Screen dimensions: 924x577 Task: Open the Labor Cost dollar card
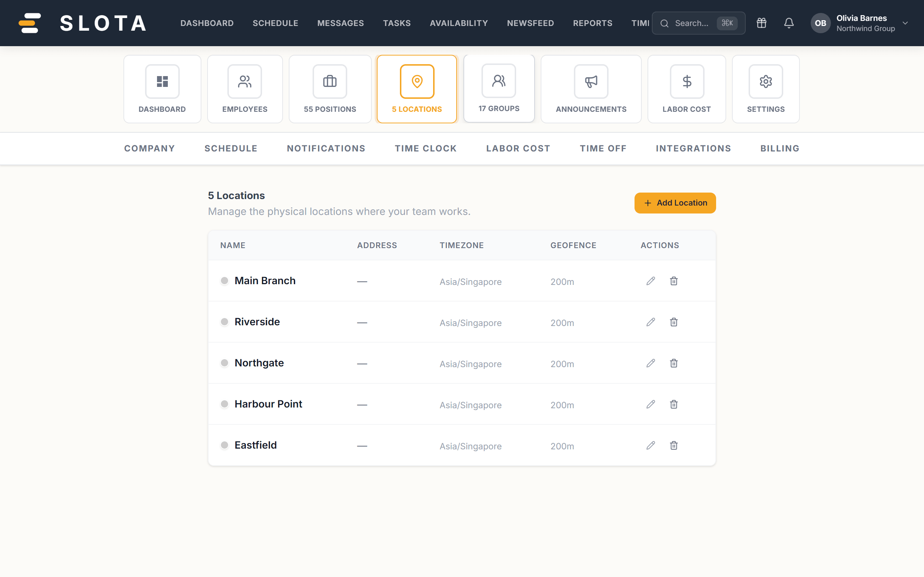pos(687,89)
